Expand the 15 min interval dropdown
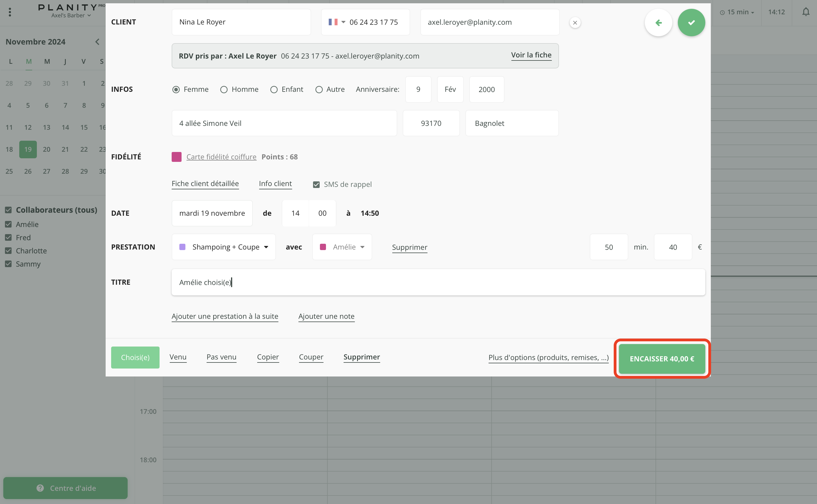The height and width of the screenshot is (504, 817). 737,12
